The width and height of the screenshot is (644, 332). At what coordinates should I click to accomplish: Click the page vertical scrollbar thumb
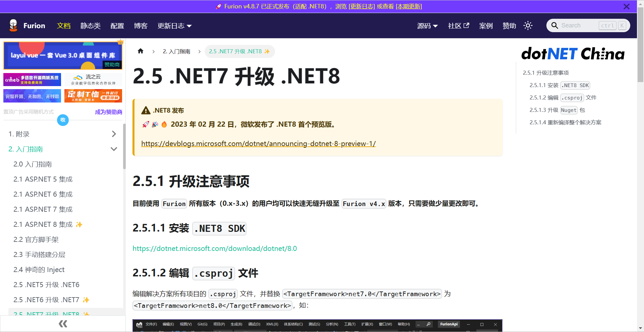(x=640, y=45)
